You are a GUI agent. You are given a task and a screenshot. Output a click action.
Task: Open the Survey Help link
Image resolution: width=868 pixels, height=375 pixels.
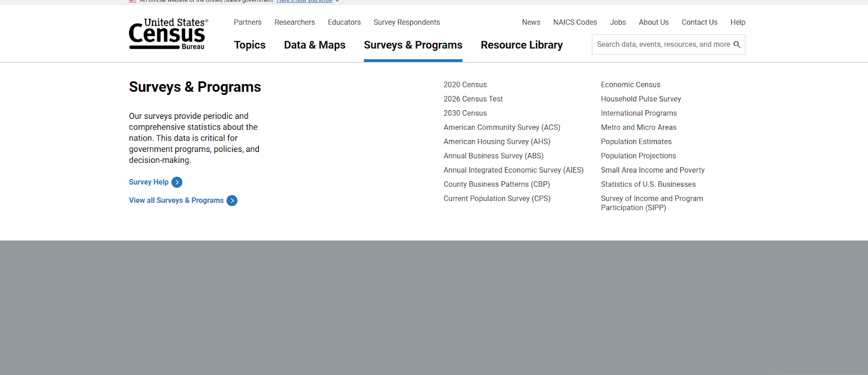tap(149, 182)
